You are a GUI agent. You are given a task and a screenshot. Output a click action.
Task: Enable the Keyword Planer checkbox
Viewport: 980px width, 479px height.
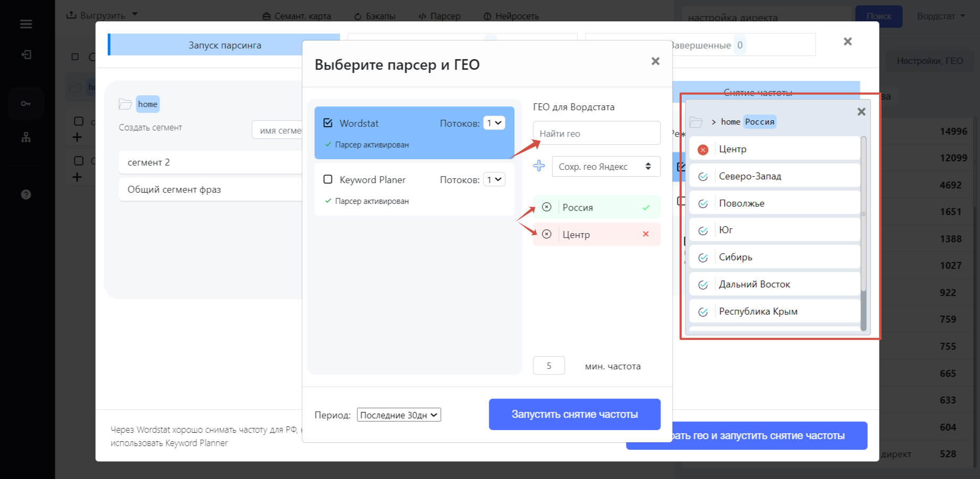328,179
